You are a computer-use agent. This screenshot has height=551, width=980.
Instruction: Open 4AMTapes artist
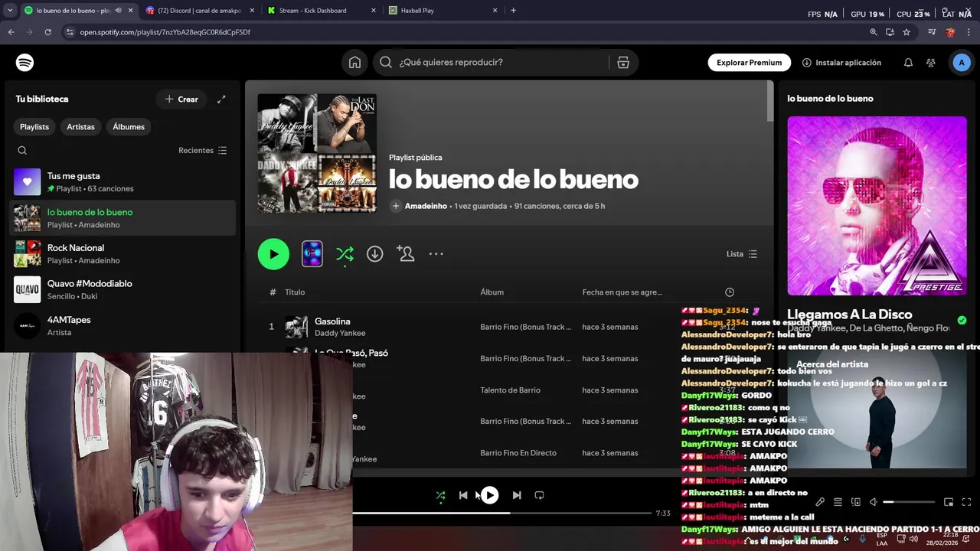pyautogui.click(x=122, y=326)
